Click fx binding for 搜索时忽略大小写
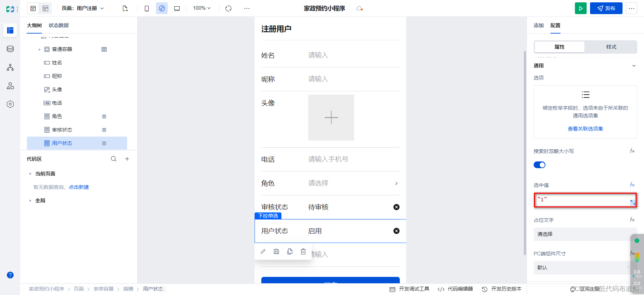The height and width of the screenshot is (295, 644). pos(632,151)
